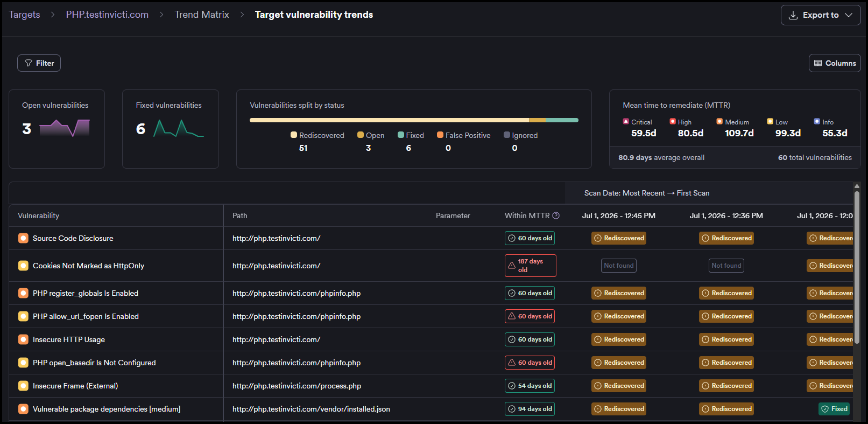Click the 80.9 days average overall text
The height and width of the screenshot is (424, 868).
(x=661, y=157)
